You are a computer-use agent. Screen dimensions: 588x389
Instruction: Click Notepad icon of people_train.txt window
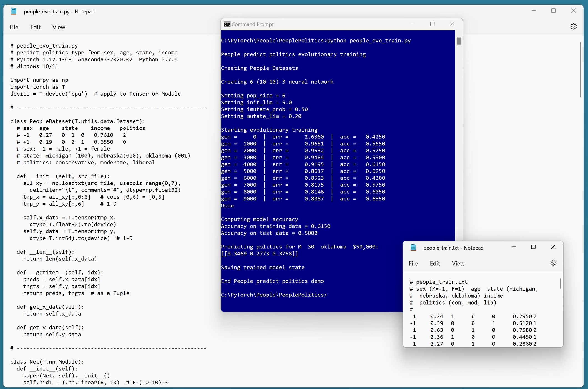pyautogui.click(x=413, y=248)
